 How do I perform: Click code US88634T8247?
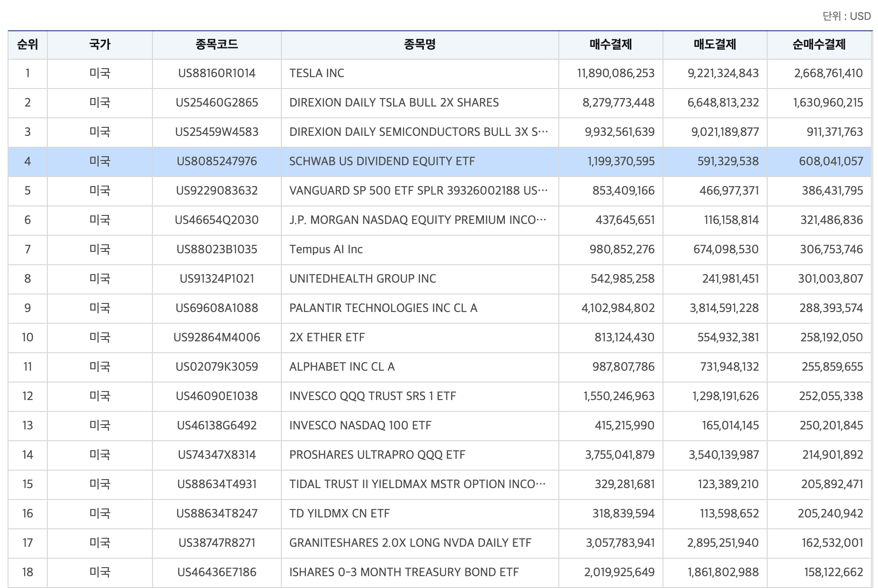pos(217,514)
